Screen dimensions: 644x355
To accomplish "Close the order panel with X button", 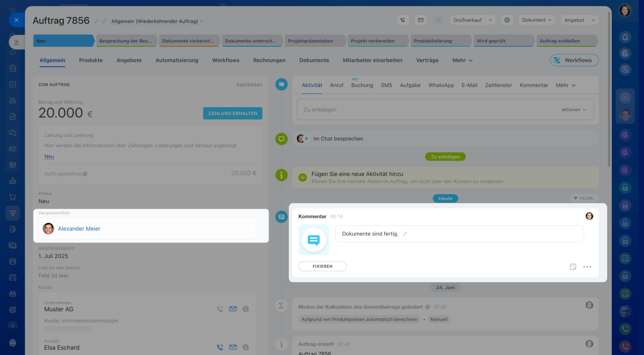I will click(16, 20).
